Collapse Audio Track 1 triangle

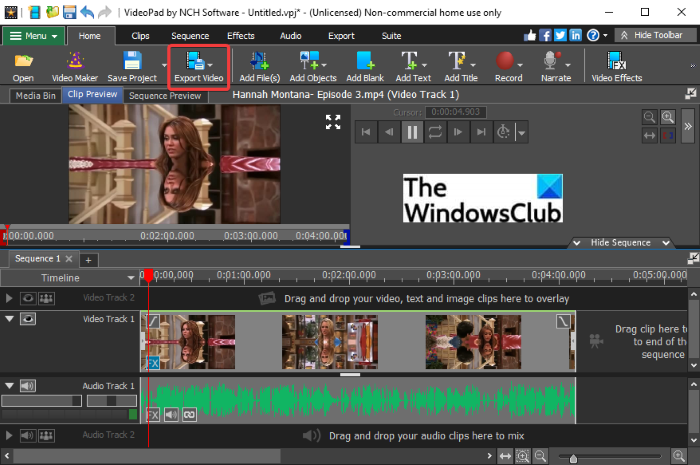(x=9, y=385)
